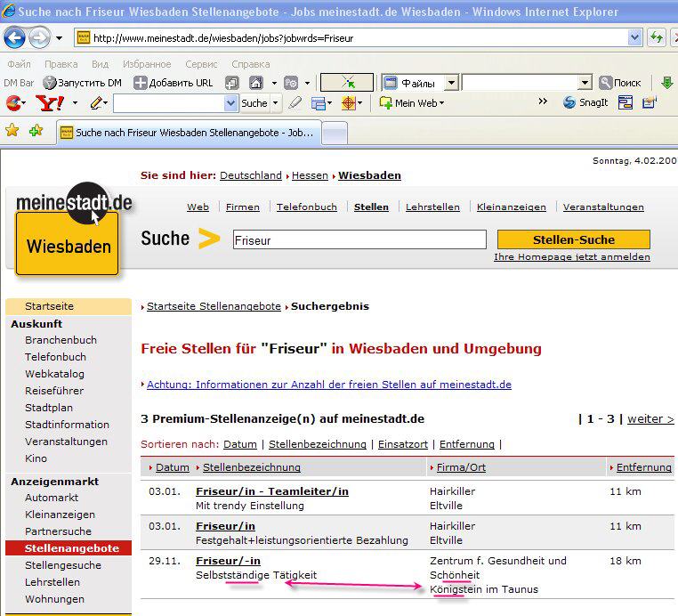Image resolution: width=678 pixels, height=616 pixels.
Task: Switch to the Telefonbuch search category
Action: click(307, 207)
